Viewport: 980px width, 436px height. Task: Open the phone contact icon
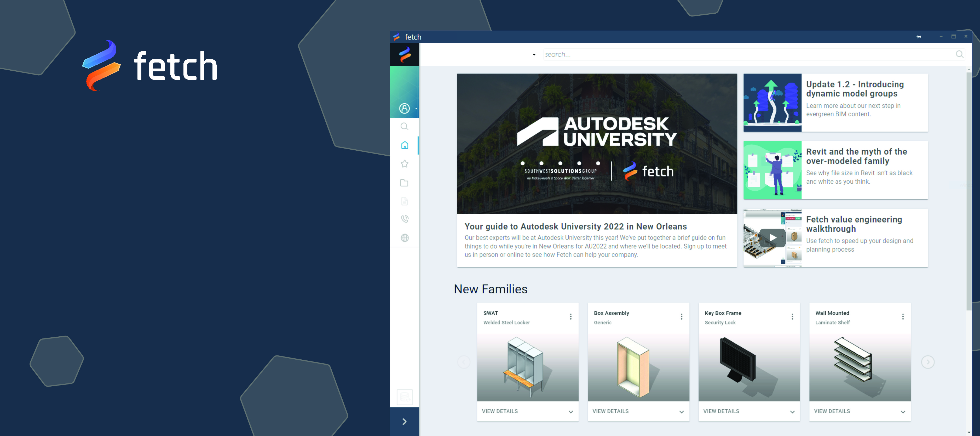pyautogui.click(x=404, y=219)
